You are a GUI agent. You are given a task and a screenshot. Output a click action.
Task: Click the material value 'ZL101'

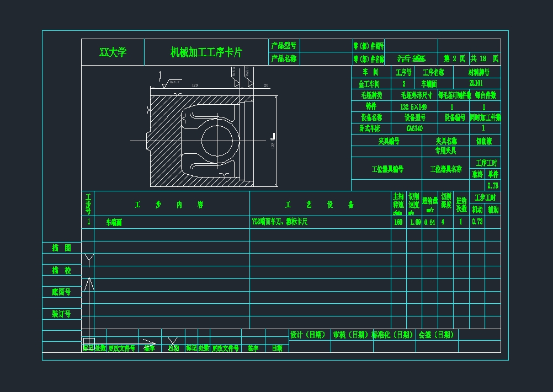pos(476,83)
